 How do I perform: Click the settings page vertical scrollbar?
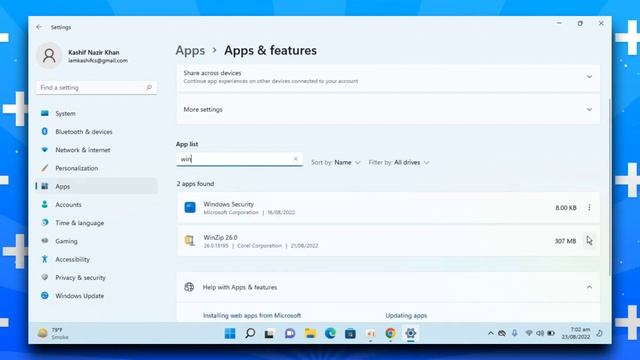pos(610,187)
